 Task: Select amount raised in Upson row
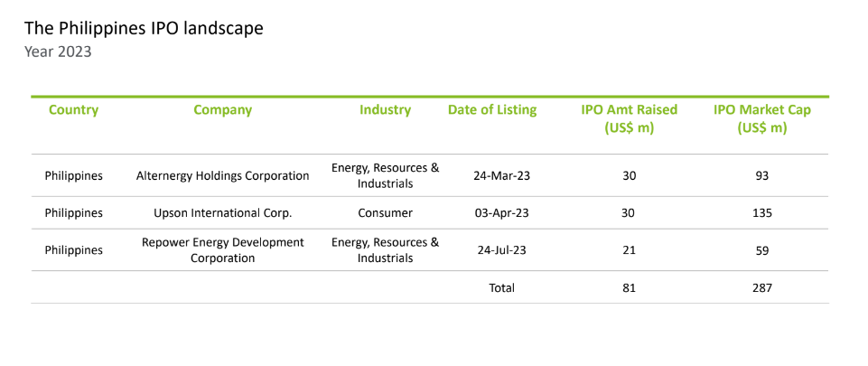pos(629,213)
